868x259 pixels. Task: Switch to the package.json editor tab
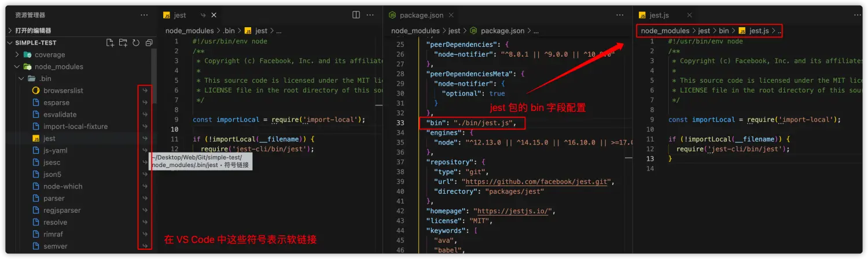[422, 15]
